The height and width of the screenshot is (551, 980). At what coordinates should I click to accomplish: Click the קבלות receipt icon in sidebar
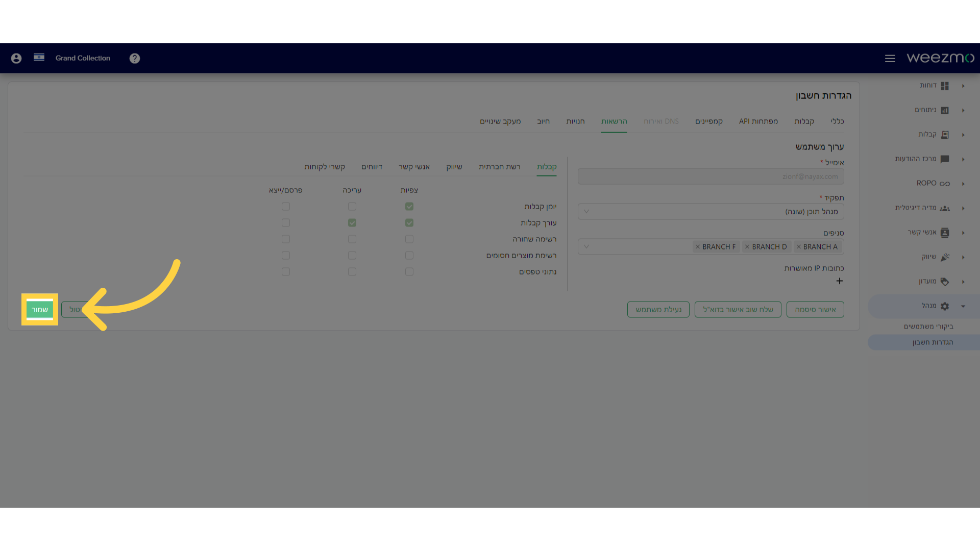945,135
